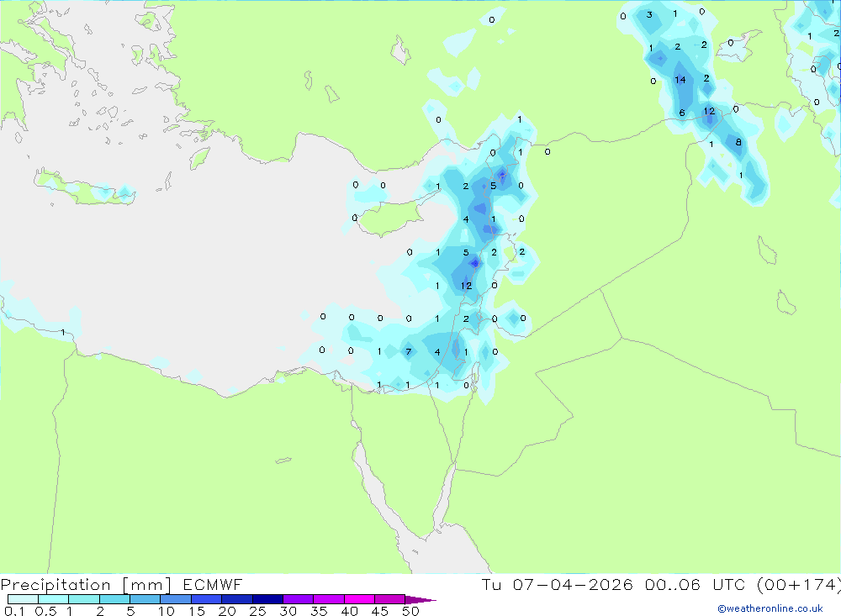Click the 0.5–1 mm legend color swatch

tap(54, 599)
